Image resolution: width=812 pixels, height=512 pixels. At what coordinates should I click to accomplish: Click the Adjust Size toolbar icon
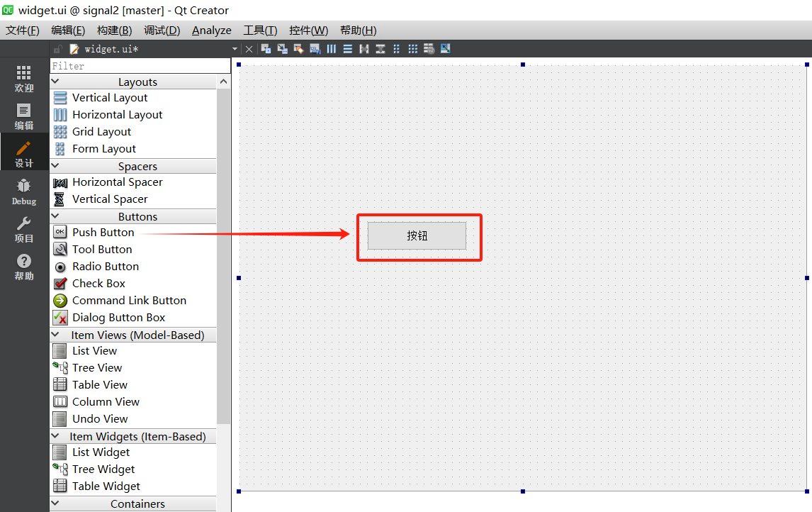(x=446, y=49)
